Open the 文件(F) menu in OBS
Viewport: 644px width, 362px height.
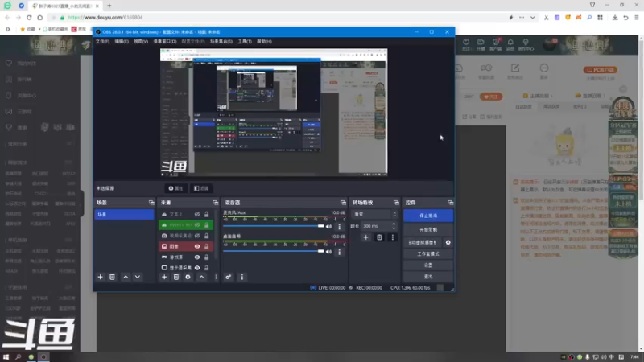pos(102,42)
